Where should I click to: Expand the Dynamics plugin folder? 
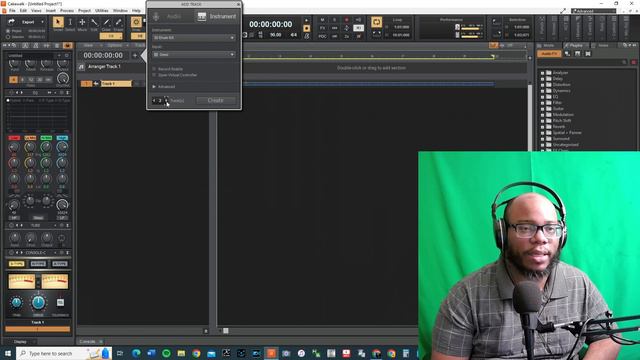(542, 91)
